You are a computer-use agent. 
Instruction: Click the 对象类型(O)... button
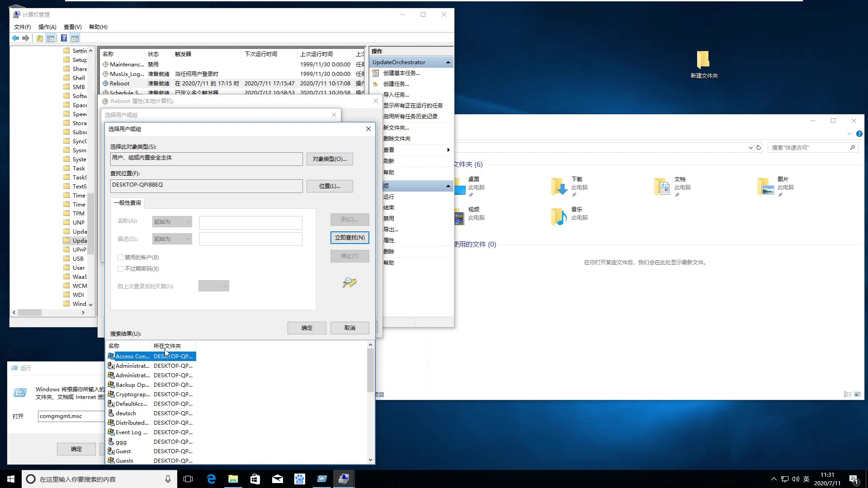point(330,159)
